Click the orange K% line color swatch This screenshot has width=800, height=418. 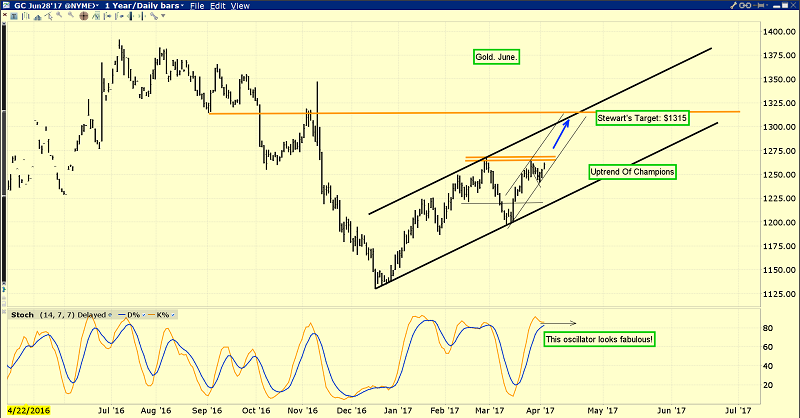click(x=151, y=315)
